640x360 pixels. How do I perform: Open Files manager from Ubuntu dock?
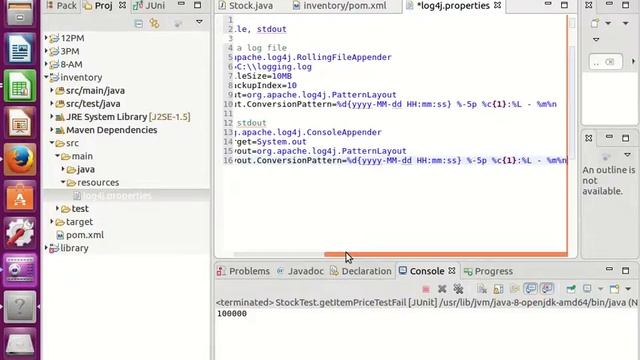[20, 12]
